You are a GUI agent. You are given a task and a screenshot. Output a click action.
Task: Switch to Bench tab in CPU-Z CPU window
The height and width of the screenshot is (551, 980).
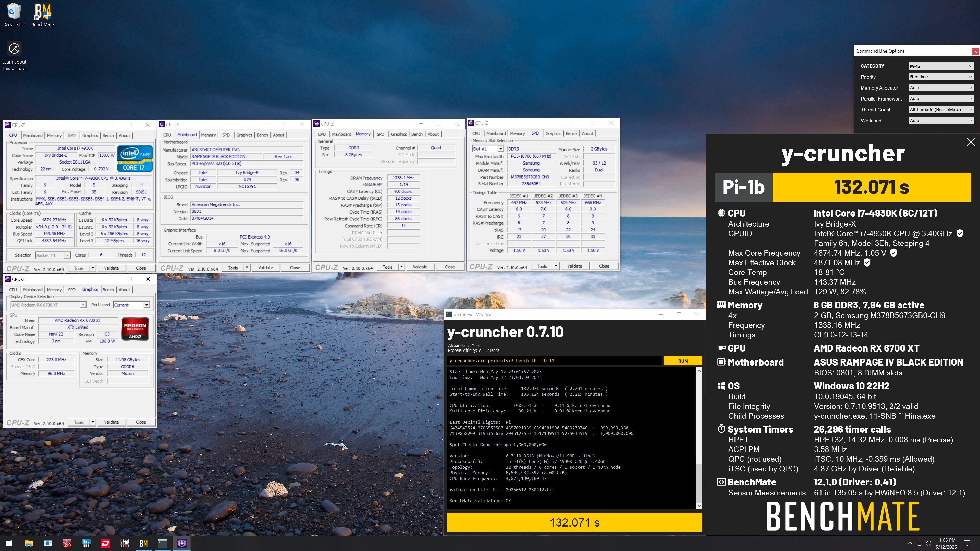[108, 135]
